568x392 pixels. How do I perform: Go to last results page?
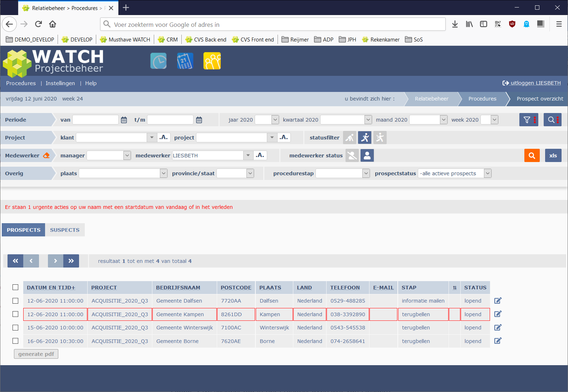coord(71,261)
